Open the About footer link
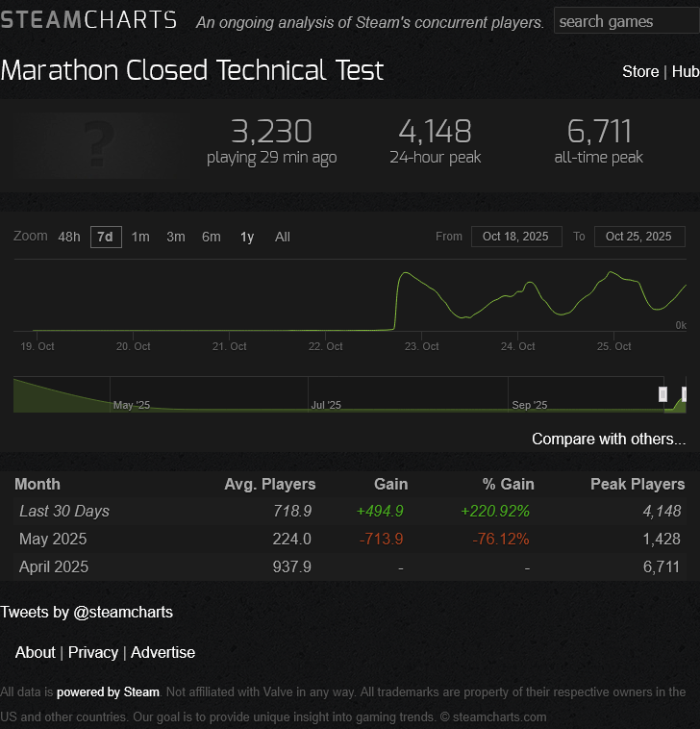Image resolution: width=700 pixels, height=729 pixels. point(36,653)
